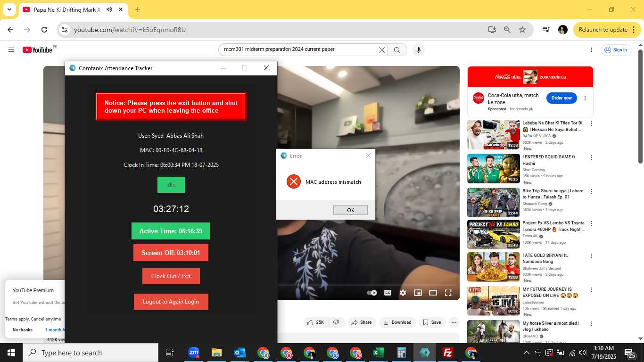Open FileZilla from the Windows taskbar

pyautogui.click(x=448, y=353)
